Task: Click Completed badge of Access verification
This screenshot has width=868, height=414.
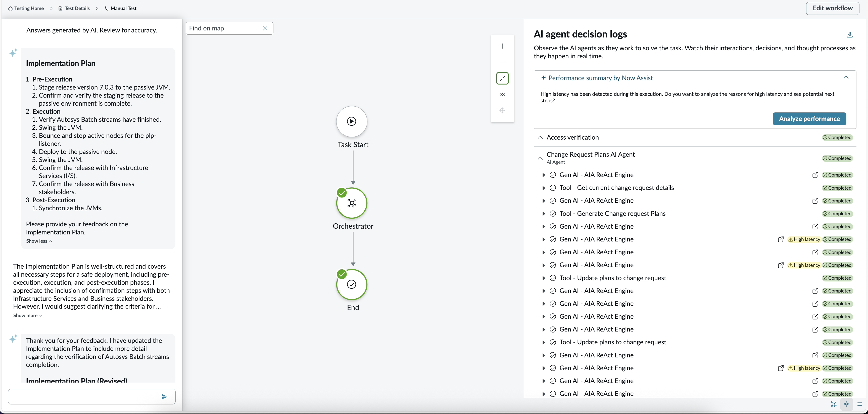Action: click(837, 138)
